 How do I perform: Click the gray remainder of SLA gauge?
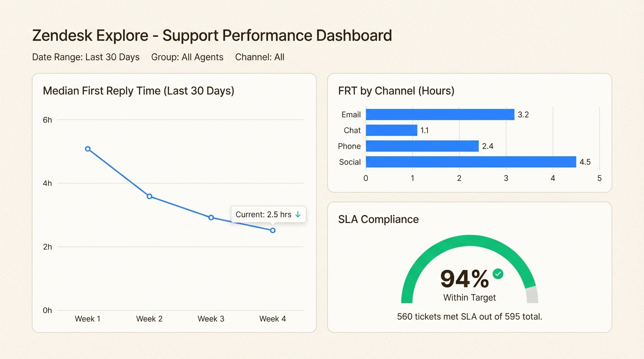(532, 296)
